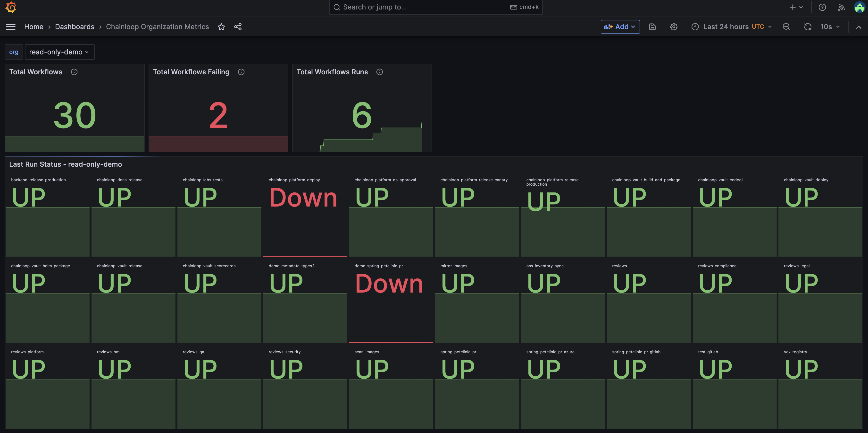Collapse the top toolbar chevron
Viewport: 868px width, 433px height.
tap(859, 27)
